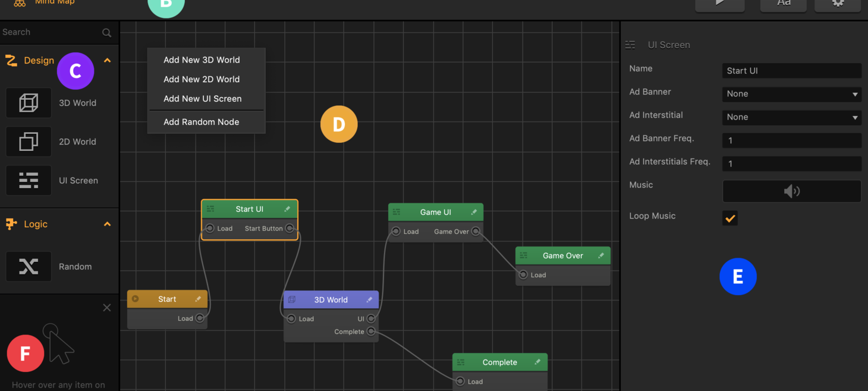868x391 pixels.
Task: Close the hint panel with X
Action: (107, 308)
